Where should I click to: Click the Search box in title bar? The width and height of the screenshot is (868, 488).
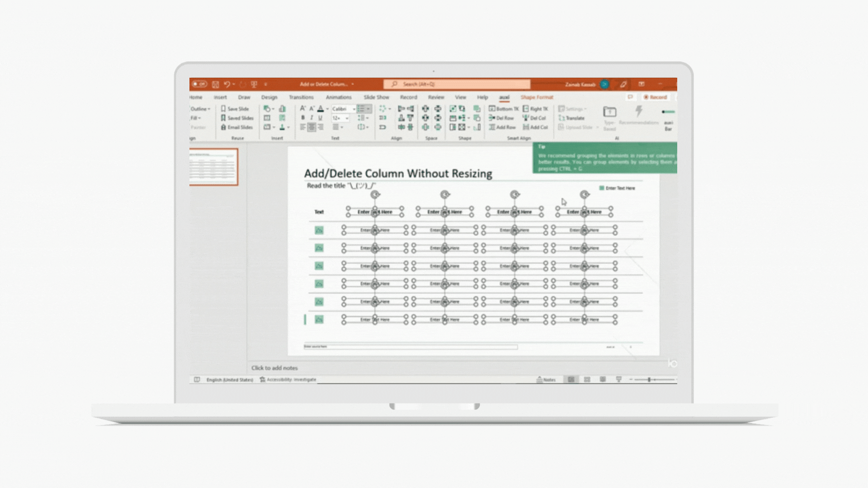point(457,84)
